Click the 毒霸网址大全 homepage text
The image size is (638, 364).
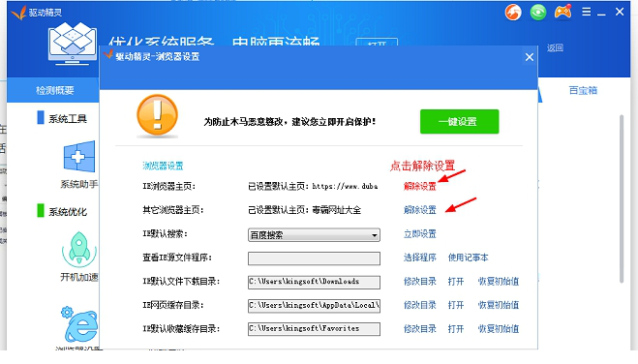(337, 210)
